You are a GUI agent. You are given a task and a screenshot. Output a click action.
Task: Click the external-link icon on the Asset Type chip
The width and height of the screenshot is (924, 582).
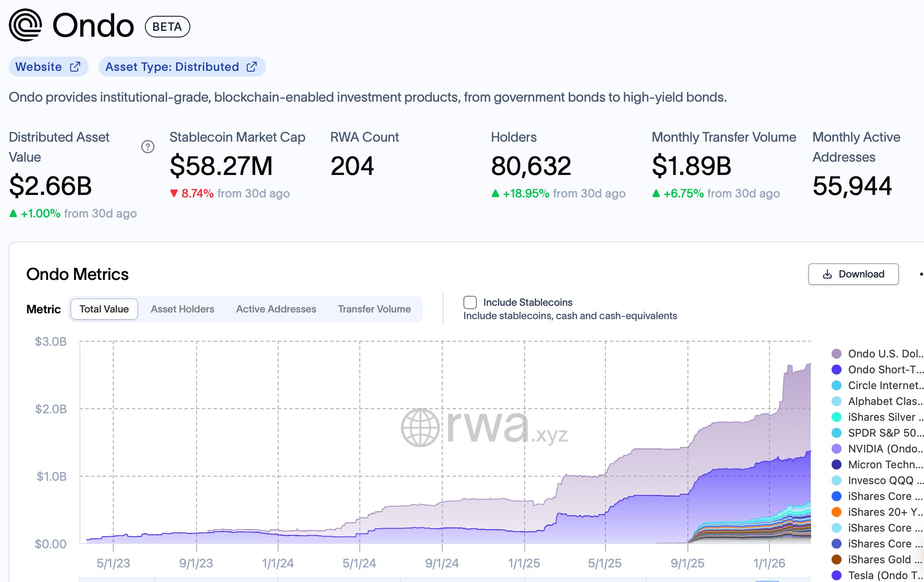(252, 66)
